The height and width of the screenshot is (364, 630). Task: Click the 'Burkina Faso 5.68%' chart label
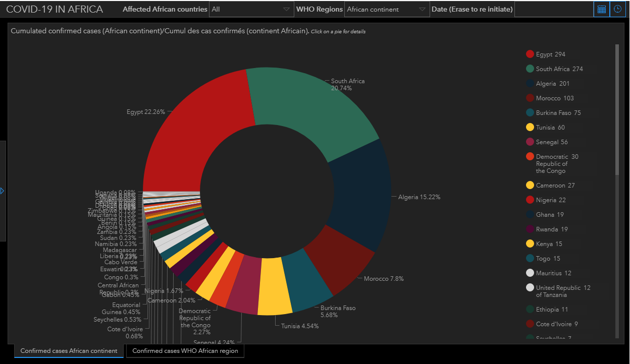(x=338, y=312)
